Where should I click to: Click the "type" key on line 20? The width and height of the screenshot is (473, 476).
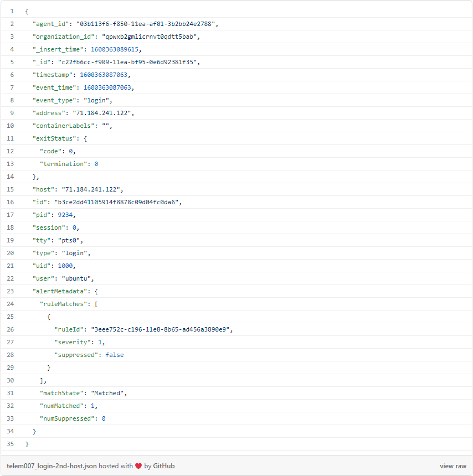click(x=43, y=253)
